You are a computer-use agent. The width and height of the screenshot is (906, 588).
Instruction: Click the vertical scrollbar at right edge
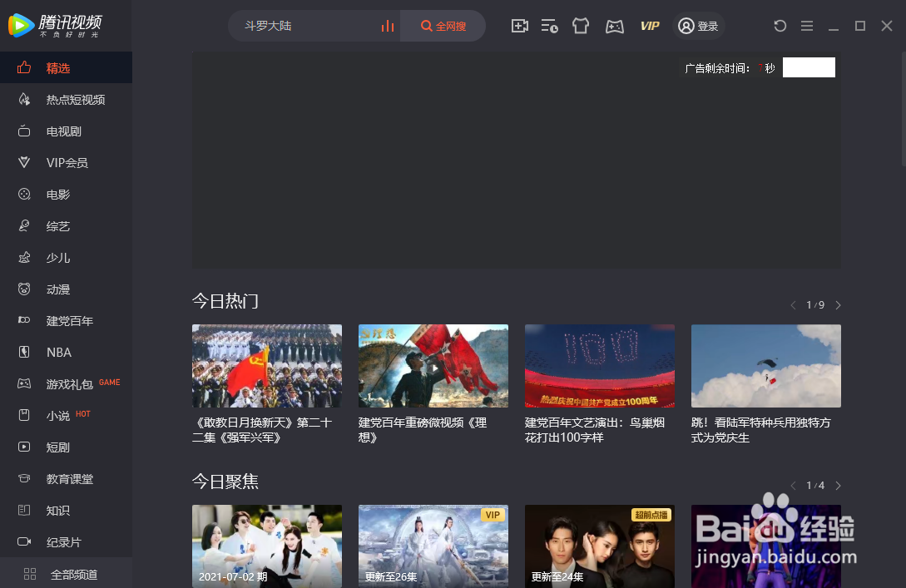pos(904,109)
